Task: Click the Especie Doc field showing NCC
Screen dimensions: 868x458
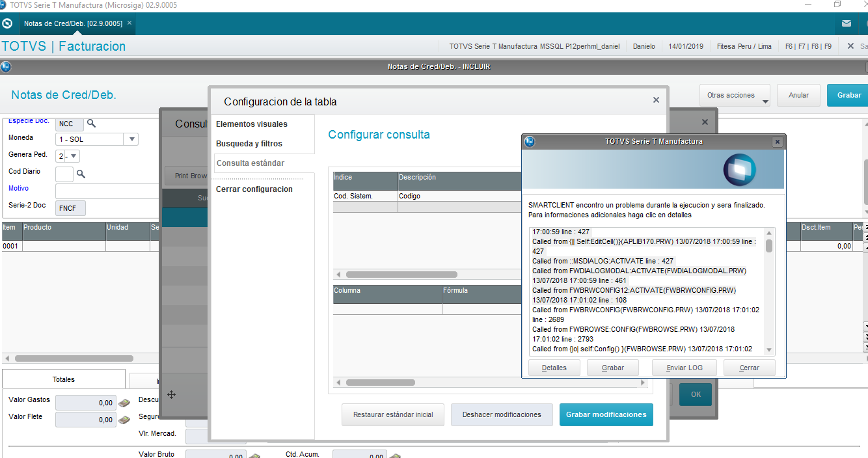Action: click(x=70, y=124)
